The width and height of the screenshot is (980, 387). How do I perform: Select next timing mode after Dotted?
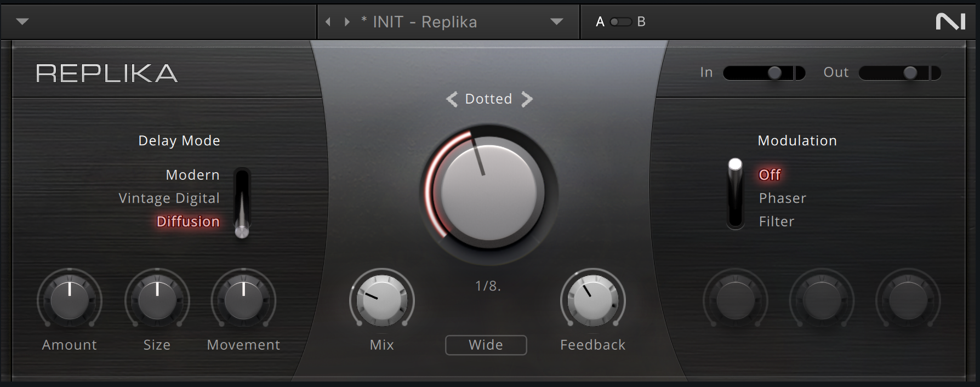(x=527, y=99)
